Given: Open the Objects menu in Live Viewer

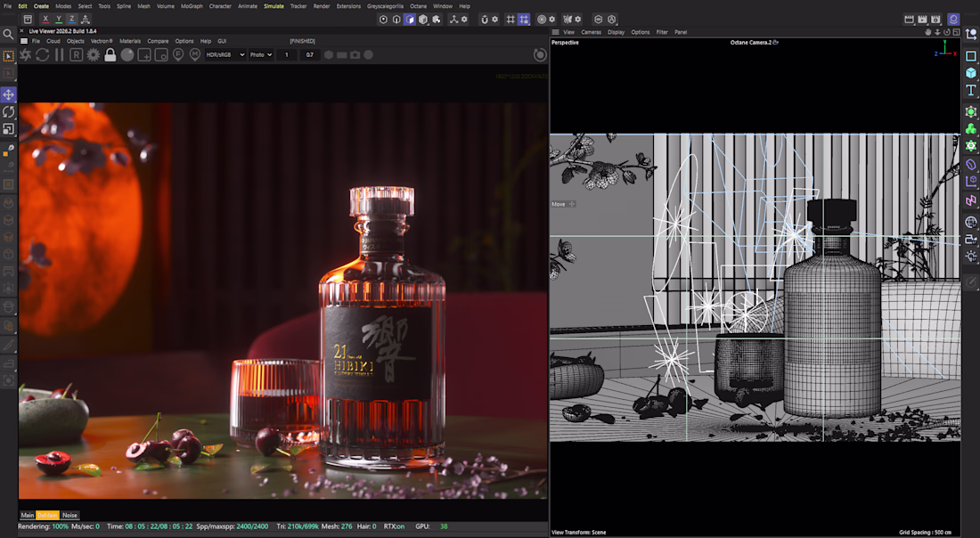Looking at the screenshot, I should [x=76, y=41].
